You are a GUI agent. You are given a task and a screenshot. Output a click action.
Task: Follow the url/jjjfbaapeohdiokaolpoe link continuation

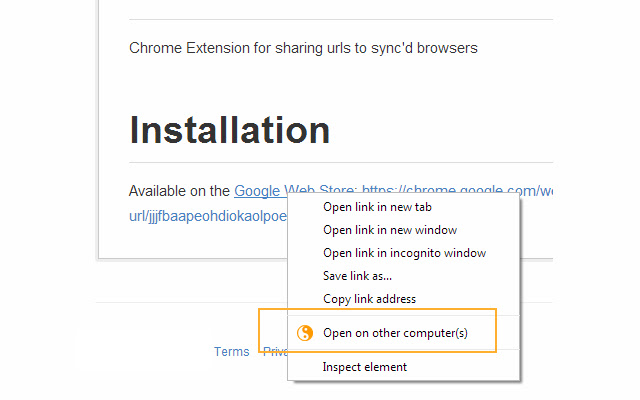click(x=208, y=216)
